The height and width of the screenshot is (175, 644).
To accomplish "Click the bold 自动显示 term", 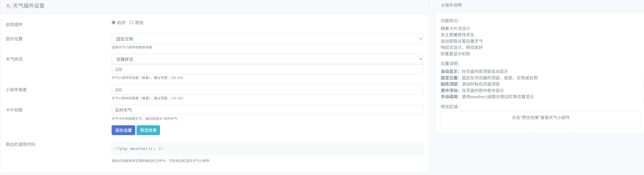I will point(450,71).
